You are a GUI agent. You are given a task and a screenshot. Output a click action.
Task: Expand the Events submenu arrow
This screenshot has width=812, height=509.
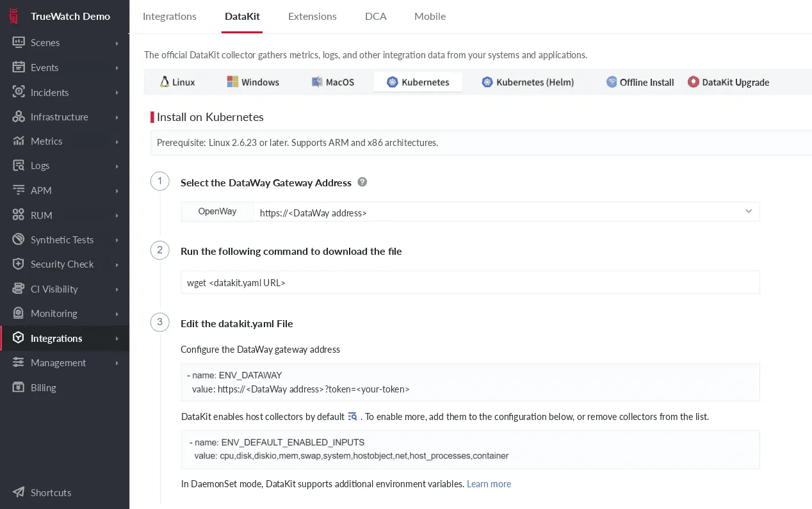click(117, 67)
